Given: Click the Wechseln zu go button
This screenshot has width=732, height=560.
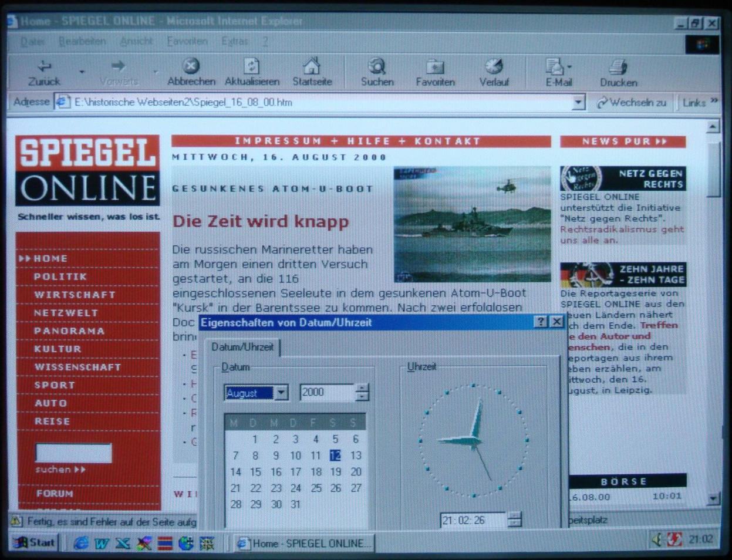Looking at the screenshot, I should point(632,103).
